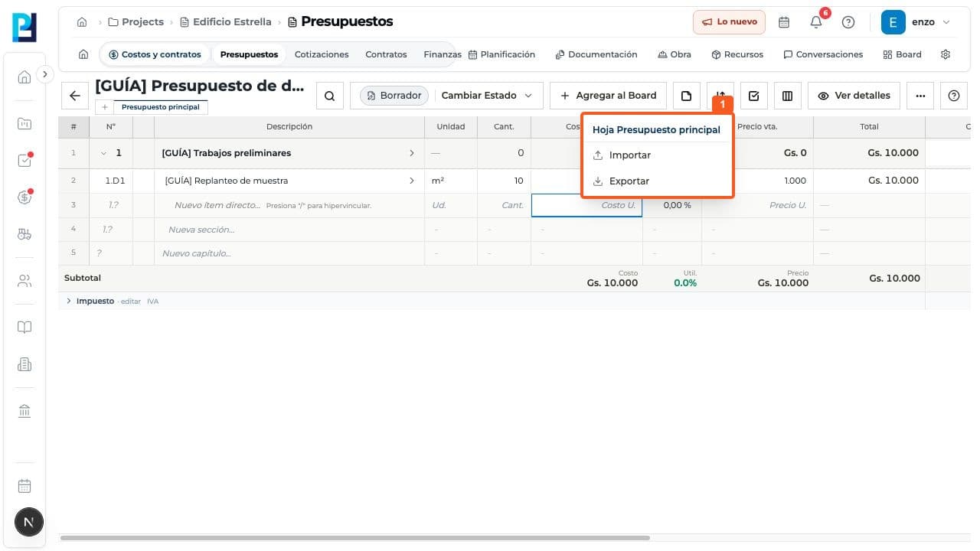
Task: Open the home icon in left sidebar
Action: [x=24, y=77]
